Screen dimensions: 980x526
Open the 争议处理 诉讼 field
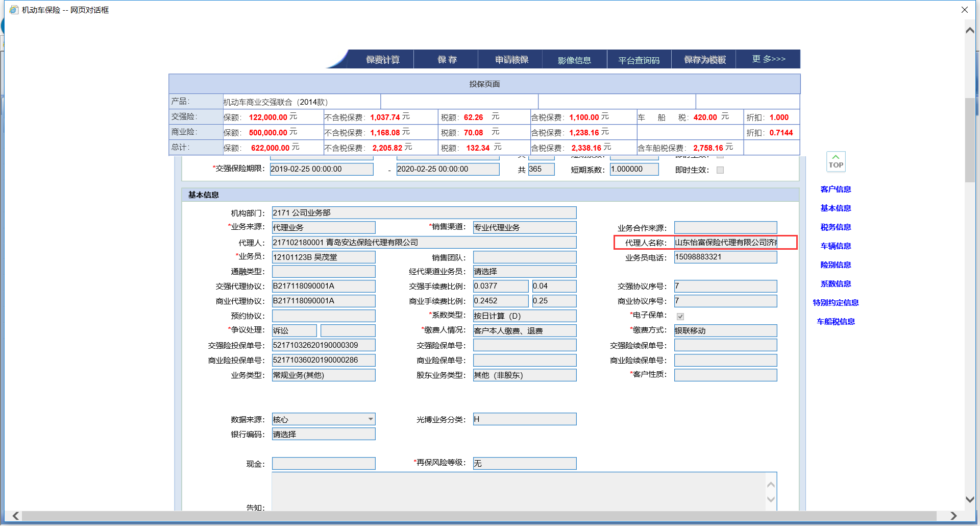click(294, 330)
